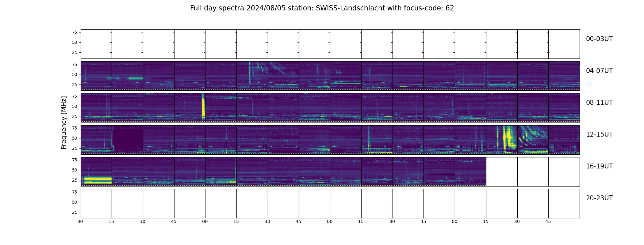The width and height of the screenshot is (644, 245).
Task: Click the rightmost '45' minute tick on the time axis
Action: [x=548, y=221]
